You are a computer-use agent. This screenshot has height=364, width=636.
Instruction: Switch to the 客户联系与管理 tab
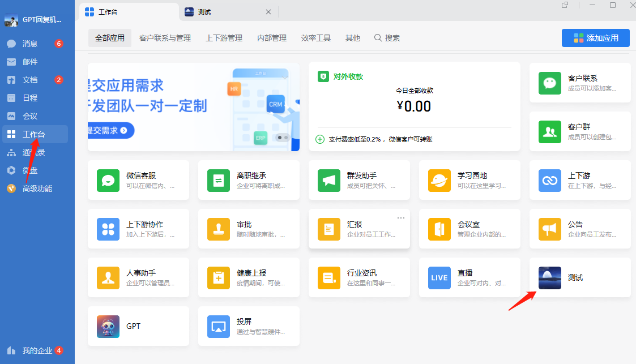click(x=165, y=38)
